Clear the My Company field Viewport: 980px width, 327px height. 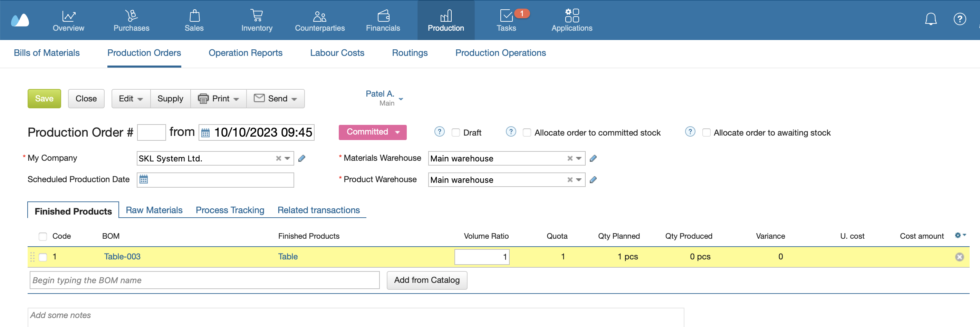pyautogui.click(x=278, y=159)
